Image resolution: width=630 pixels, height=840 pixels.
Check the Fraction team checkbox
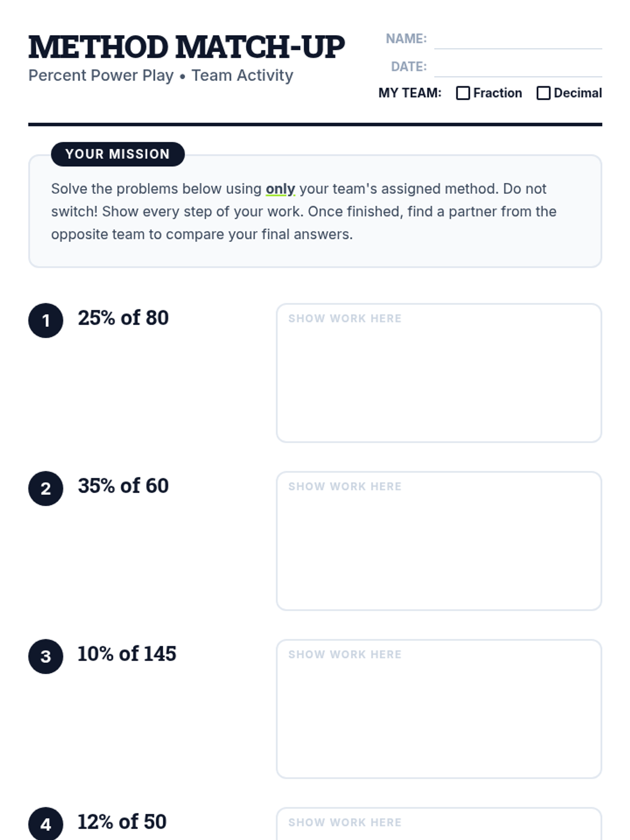pyautogui.click(x=463, y=93)
